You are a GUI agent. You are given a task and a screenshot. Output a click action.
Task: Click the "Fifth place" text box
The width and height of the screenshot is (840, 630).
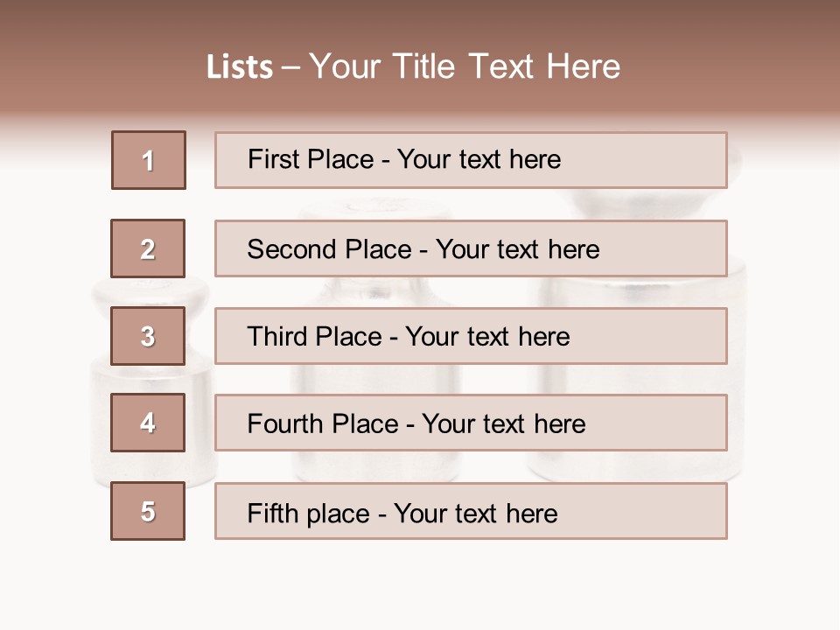point(471,512)
